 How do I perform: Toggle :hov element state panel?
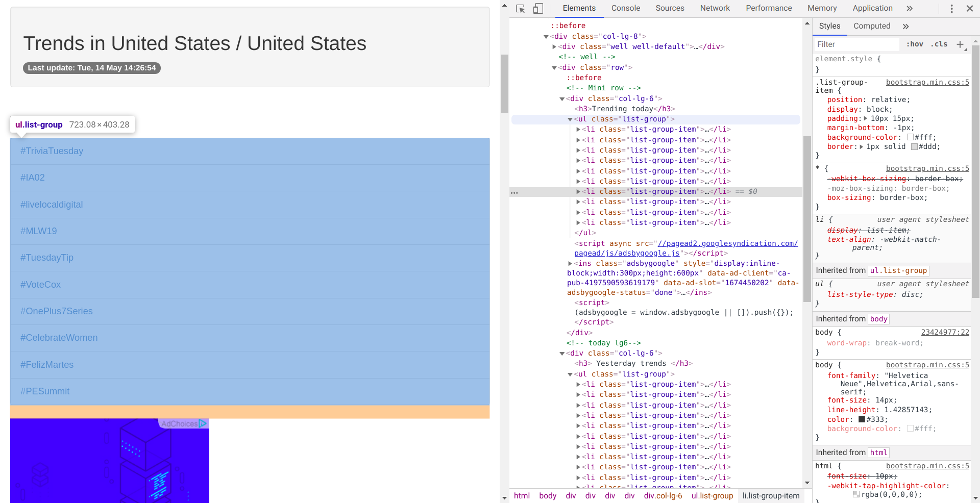(915, 44)
